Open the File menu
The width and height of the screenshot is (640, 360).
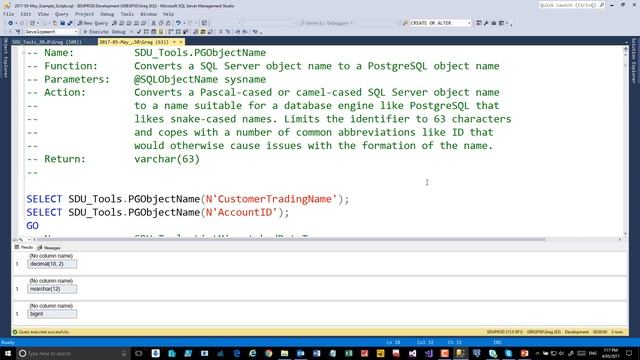pyautogui.click(x=8, y=14)
